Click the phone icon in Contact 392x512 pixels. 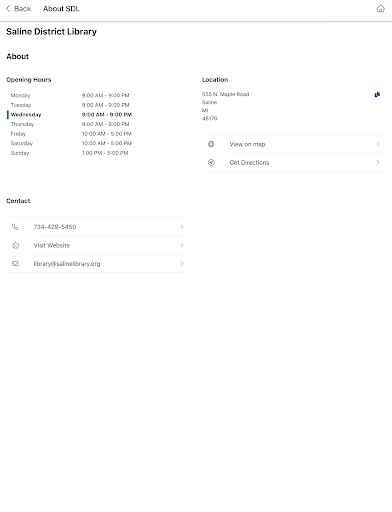point(15,227)
